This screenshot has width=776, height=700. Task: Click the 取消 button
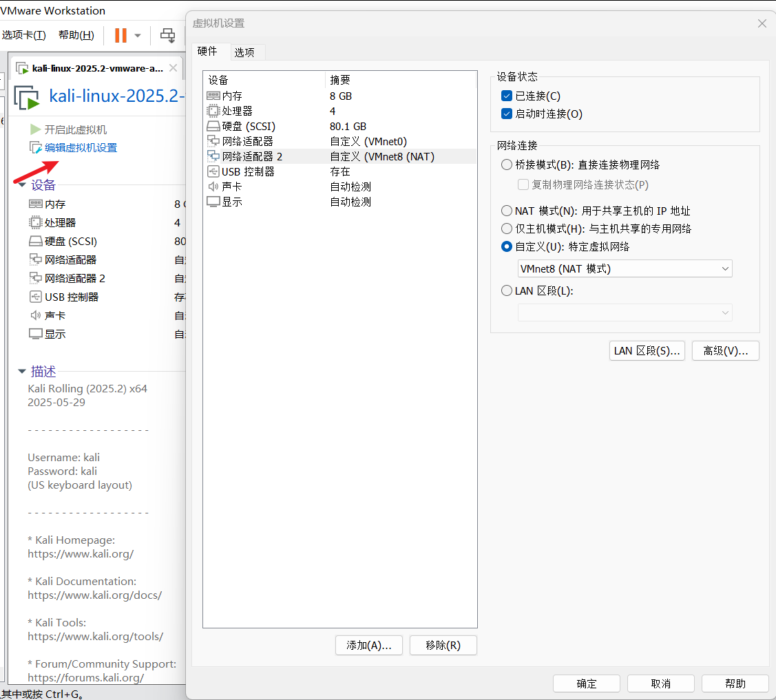pos(660,683)
